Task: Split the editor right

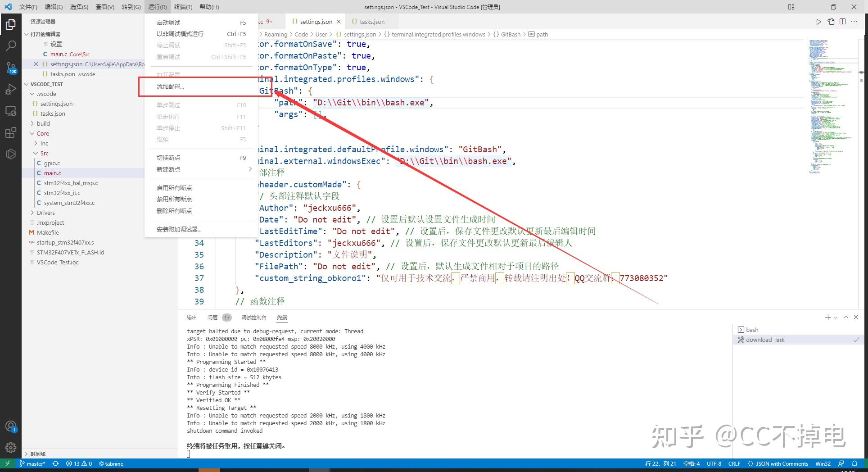Action: pos(842,22)
